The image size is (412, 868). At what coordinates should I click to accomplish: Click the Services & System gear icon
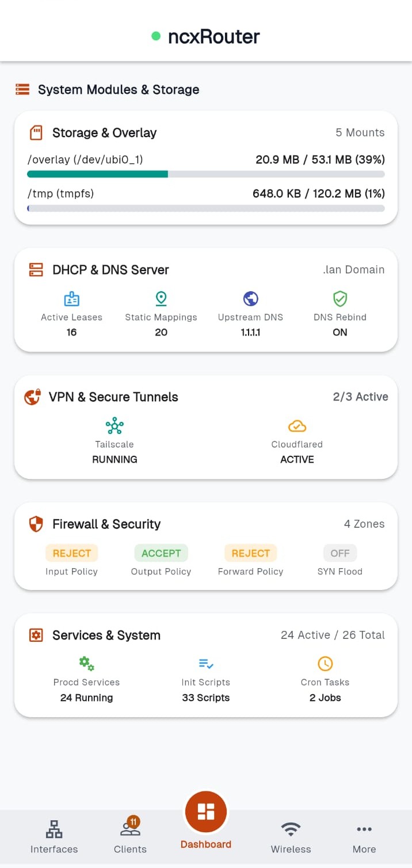click(36, 635)
